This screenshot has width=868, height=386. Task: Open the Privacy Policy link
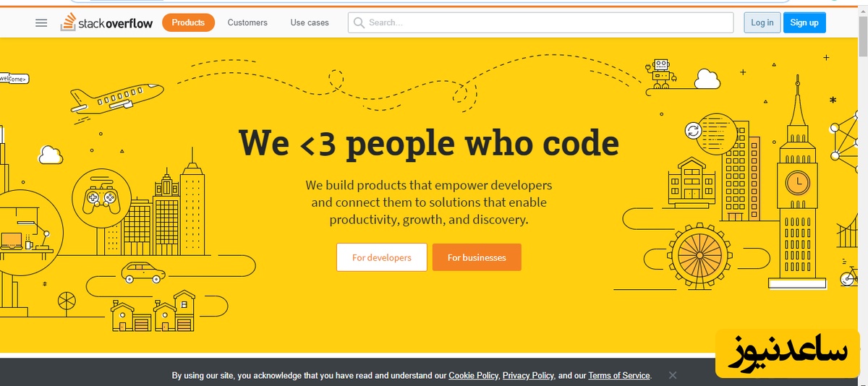pyautogui.click(x=528, y=375)
